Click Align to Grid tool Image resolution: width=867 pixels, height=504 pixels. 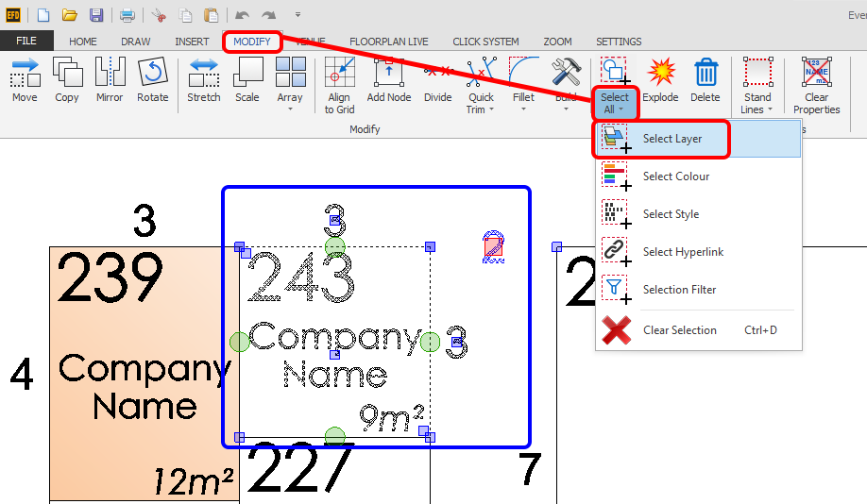(x=339, y=84)
